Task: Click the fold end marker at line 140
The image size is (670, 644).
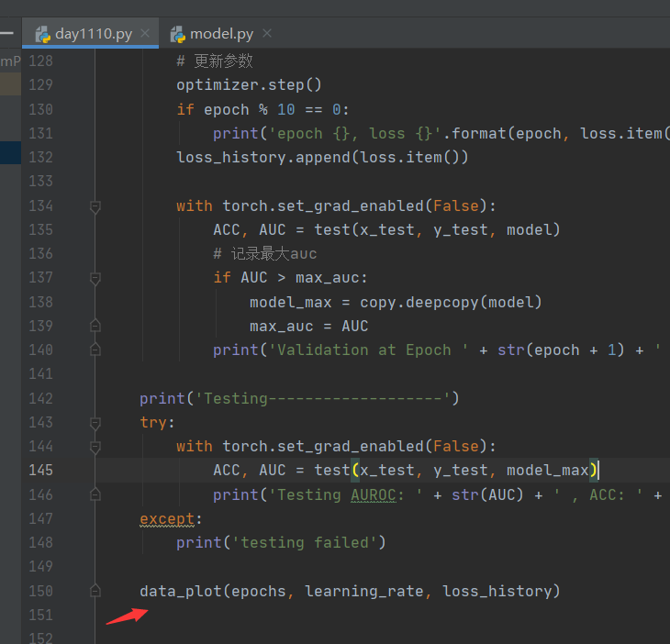Action: pyautogui.click(x=95, y=350)
